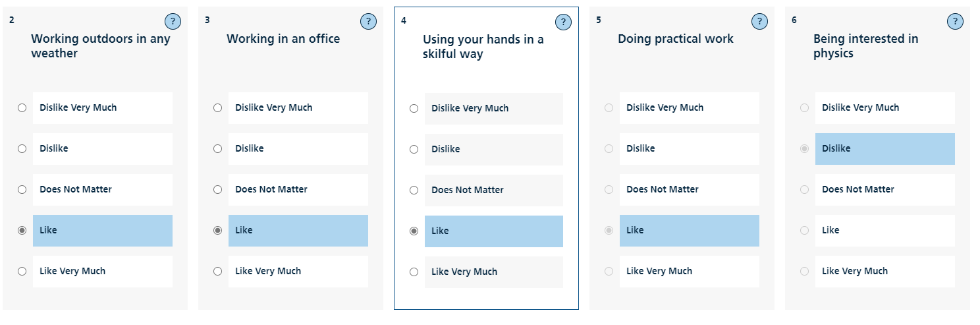
Task: Choose 'Like Very Much' radio for office work
Action: point(218,271)
